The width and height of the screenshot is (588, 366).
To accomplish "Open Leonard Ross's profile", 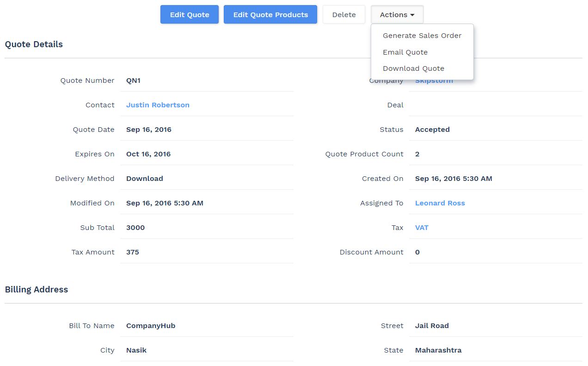I will pyautogui.click(x=440, y=203).
